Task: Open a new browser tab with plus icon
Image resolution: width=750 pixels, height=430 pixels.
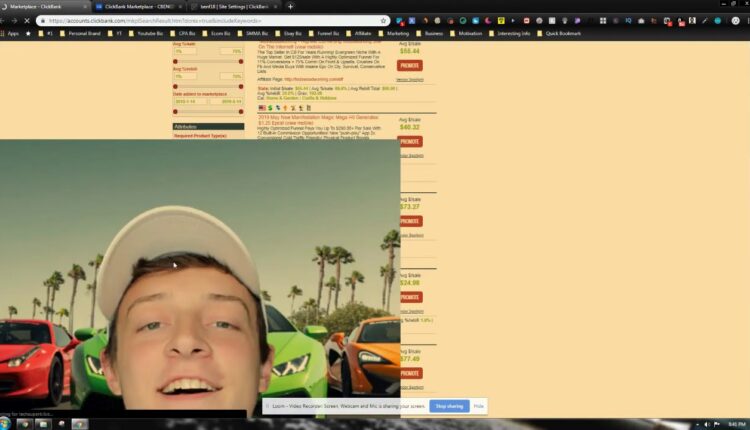Action: click(291, 6)
